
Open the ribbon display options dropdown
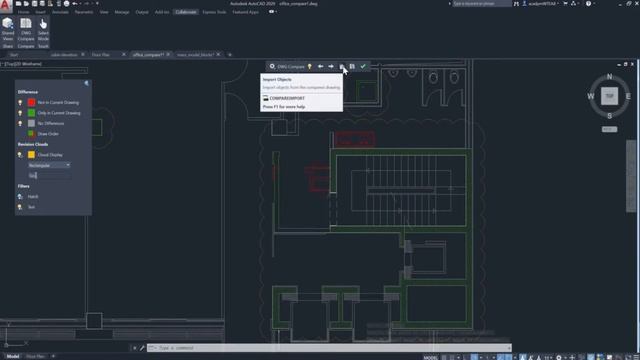272,12
